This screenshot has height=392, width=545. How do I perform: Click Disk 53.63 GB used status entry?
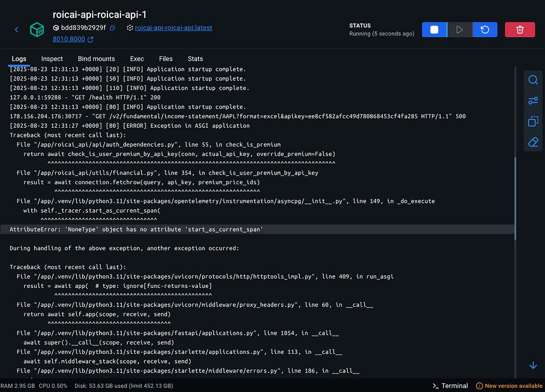click(123, 386)
